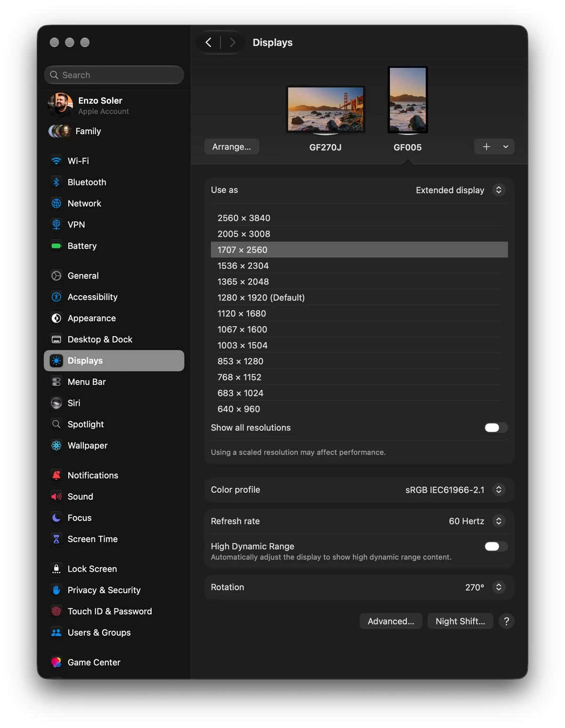Click the Screen Time hourglass icon

click(x=56, y=539)
